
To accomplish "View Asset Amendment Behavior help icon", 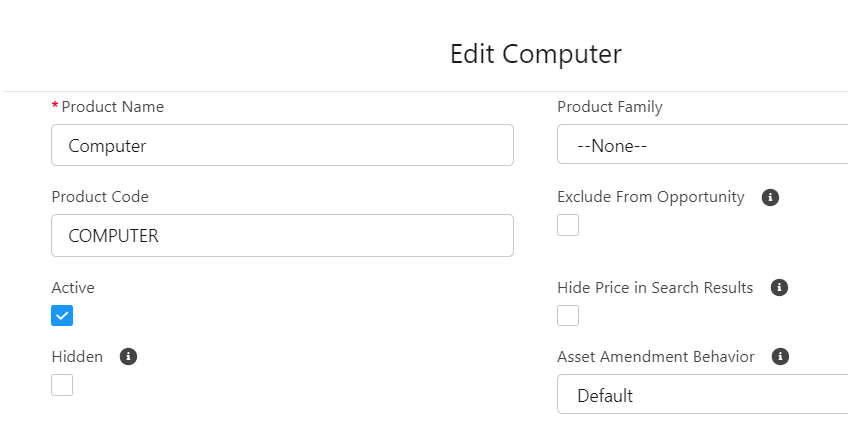I will pyautogui.click(x=780, y=356).
